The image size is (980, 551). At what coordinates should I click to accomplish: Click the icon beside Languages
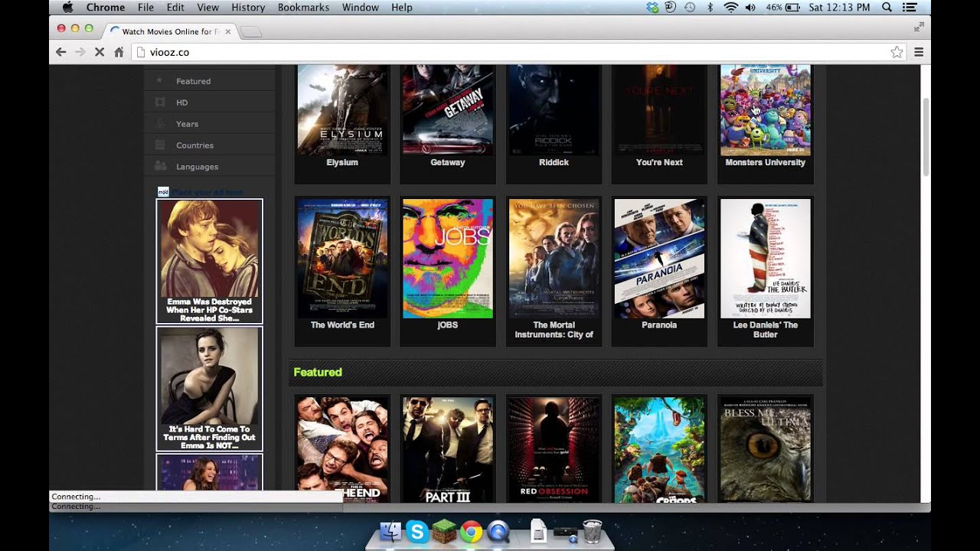point(160,166)
